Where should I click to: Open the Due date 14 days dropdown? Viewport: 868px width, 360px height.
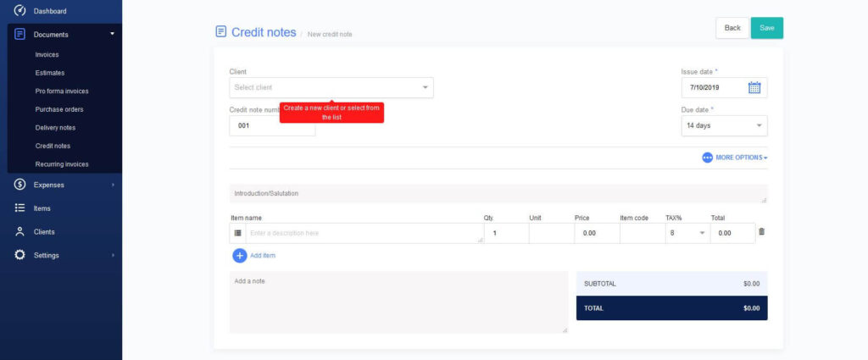tap(724, 125)
